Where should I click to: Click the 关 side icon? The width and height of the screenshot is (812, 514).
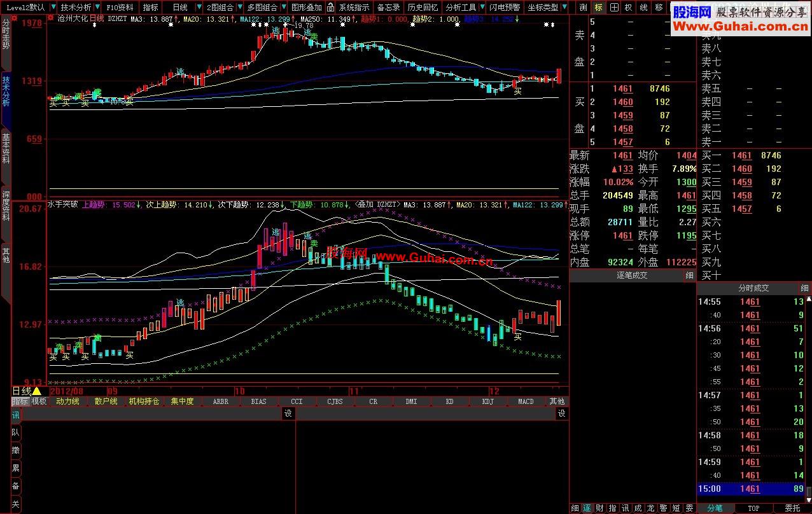click(x=16, y=504)
